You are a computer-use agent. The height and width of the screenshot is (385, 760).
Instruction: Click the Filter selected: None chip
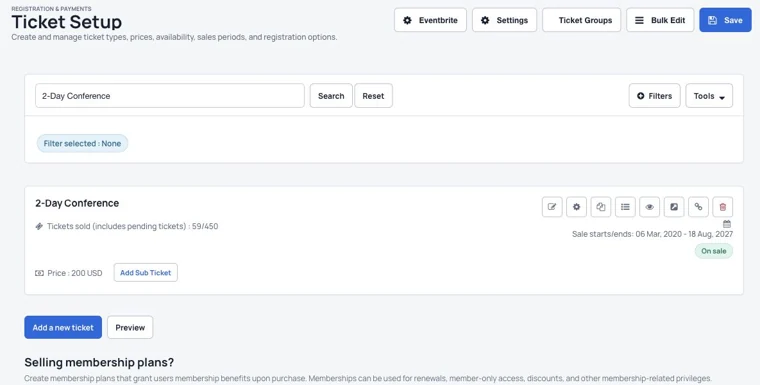point(82,144)
